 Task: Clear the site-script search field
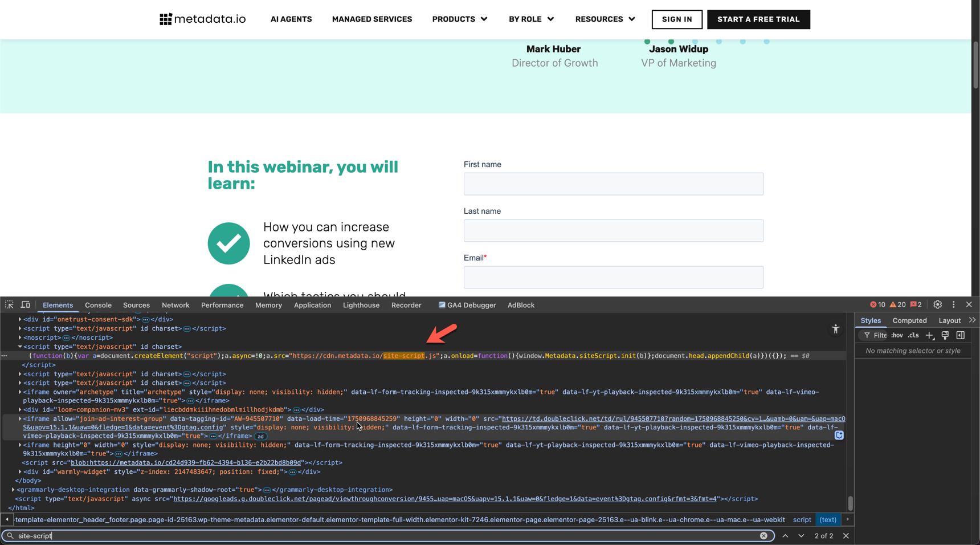pyautogui.click(x=763, y=536)
